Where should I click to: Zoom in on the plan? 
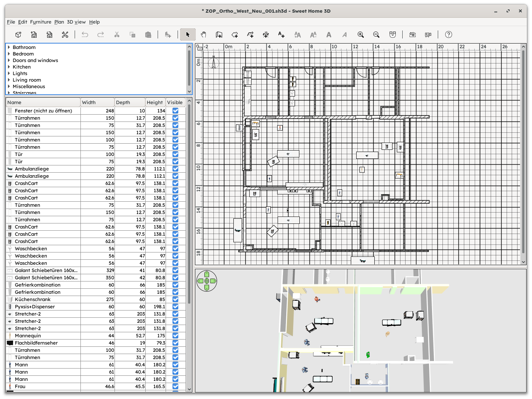click(x=361, y=35)
